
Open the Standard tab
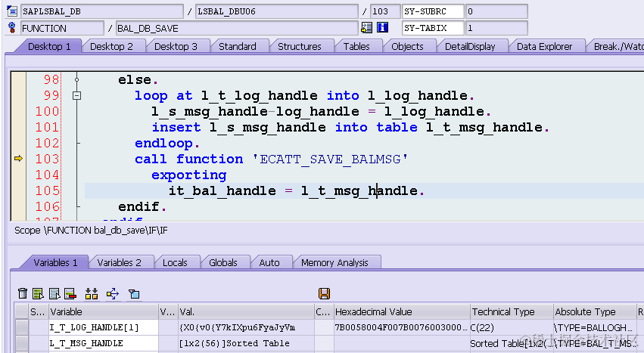[238, 46]
